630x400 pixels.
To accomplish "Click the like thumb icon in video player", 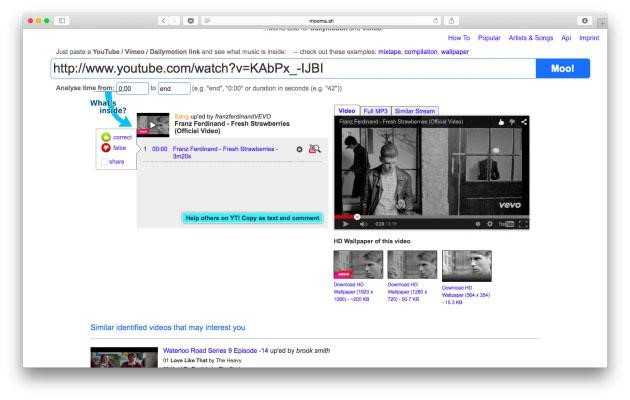I will pyautogui.click(x=501, y=122).
